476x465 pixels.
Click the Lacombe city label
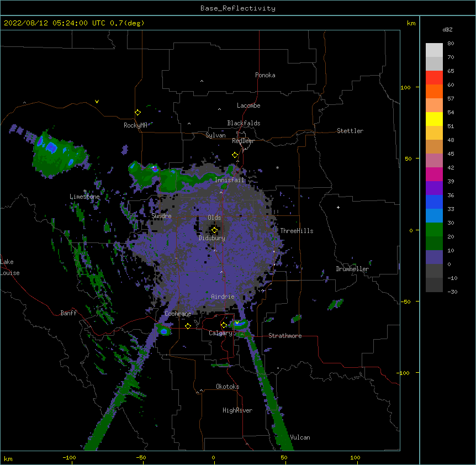click(x=248, y=105)
